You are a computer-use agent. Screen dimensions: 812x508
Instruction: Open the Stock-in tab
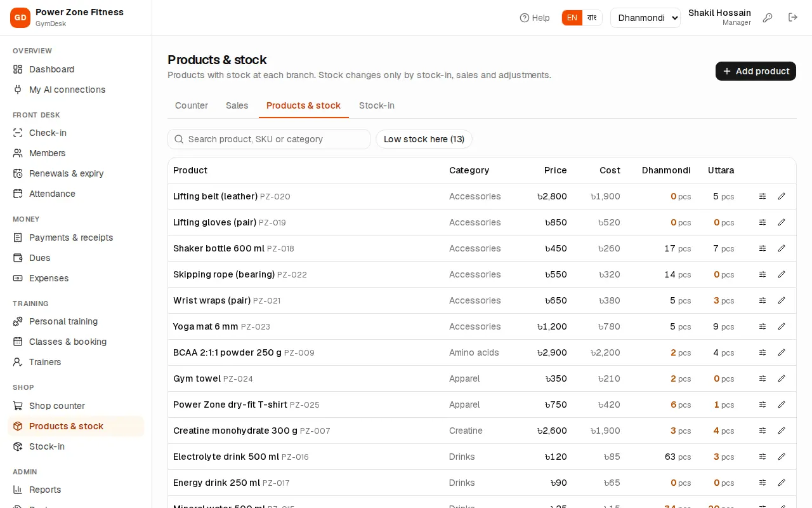[x=377, y=105]
